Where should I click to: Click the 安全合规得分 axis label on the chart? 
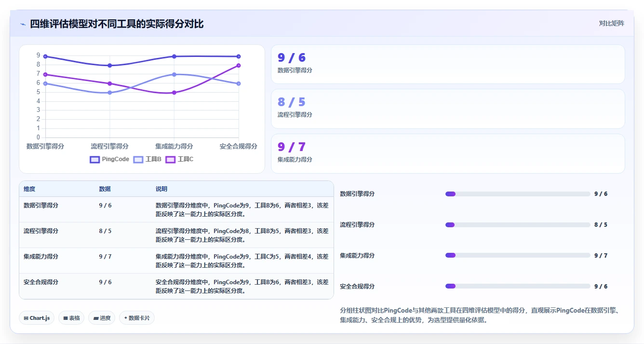click(x=238, y=146)
